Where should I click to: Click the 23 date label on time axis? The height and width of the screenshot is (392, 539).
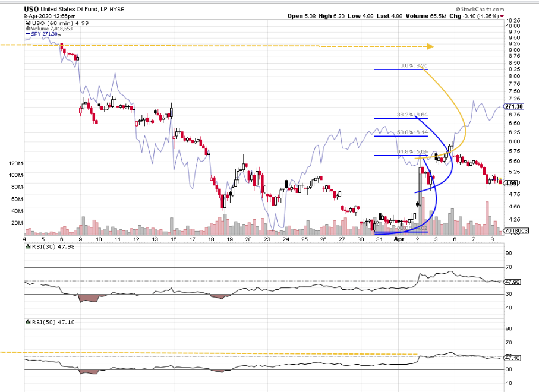pos(267,239)
